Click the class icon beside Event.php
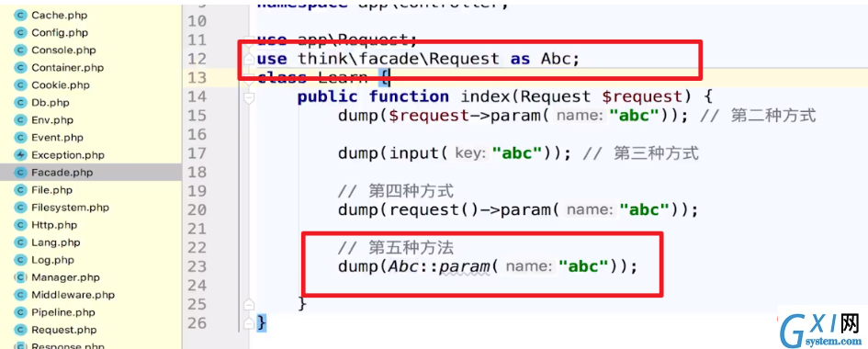The image size is (868, 349). pos(20,138)
